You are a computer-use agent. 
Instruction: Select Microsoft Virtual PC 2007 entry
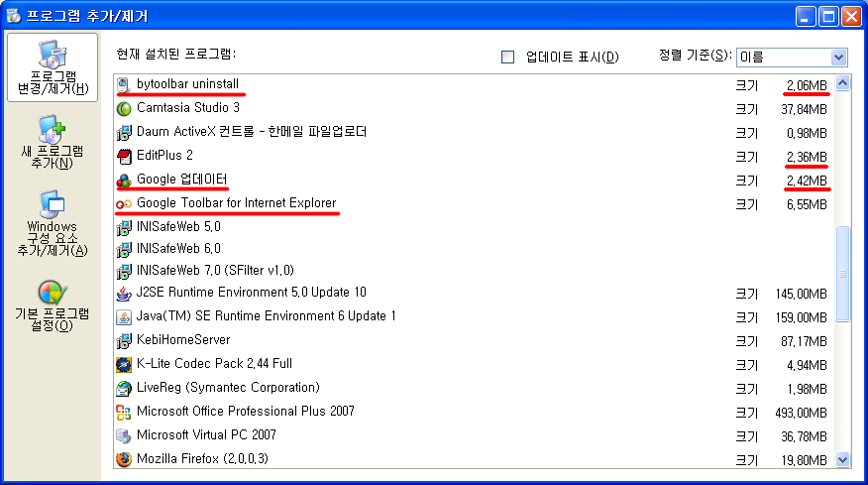(x=206, y=435)
